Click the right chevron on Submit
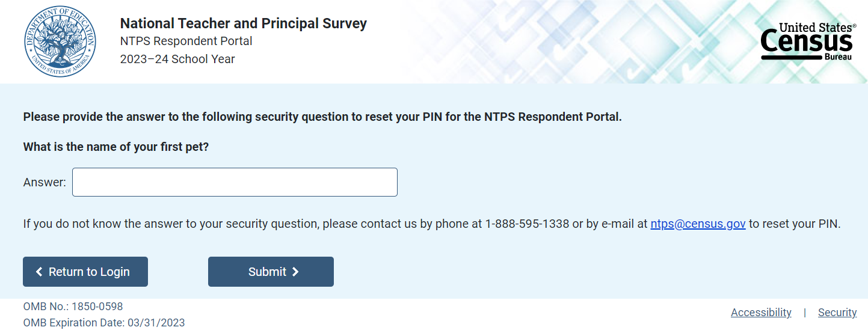The width and height of the screenshot is (868, 330). pyautogui.click(x=295, y=272)
